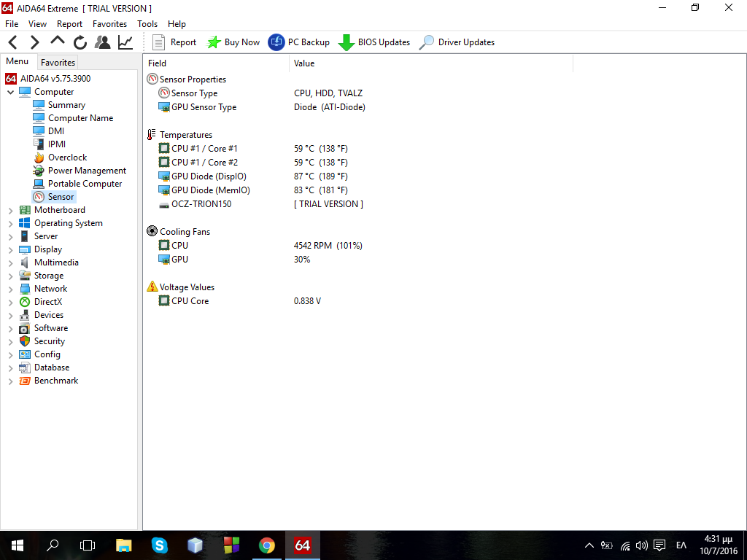
Task: Go up one level with the Up arrow
Action: (58, 41)
